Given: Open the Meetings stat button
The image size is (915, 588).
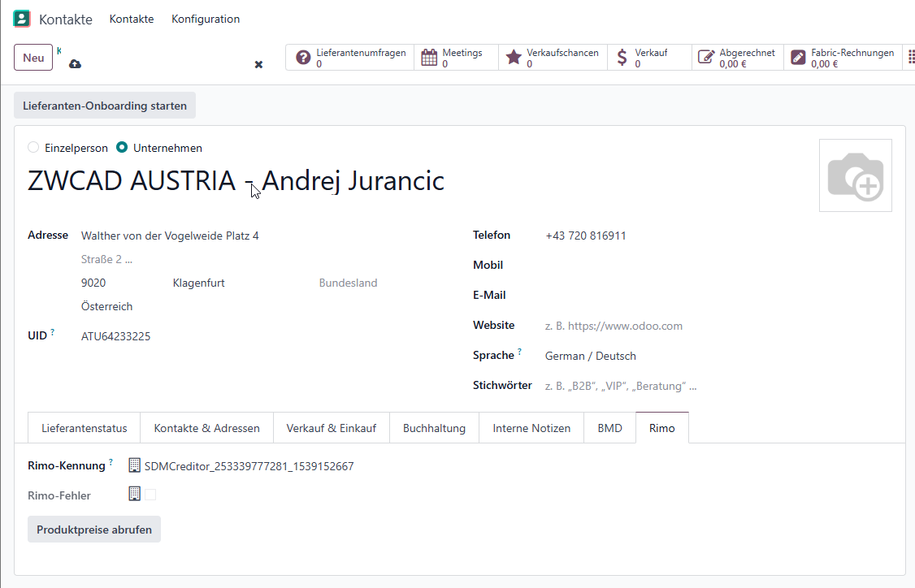Looking at the screenshot, I should (x=457, y=57).
